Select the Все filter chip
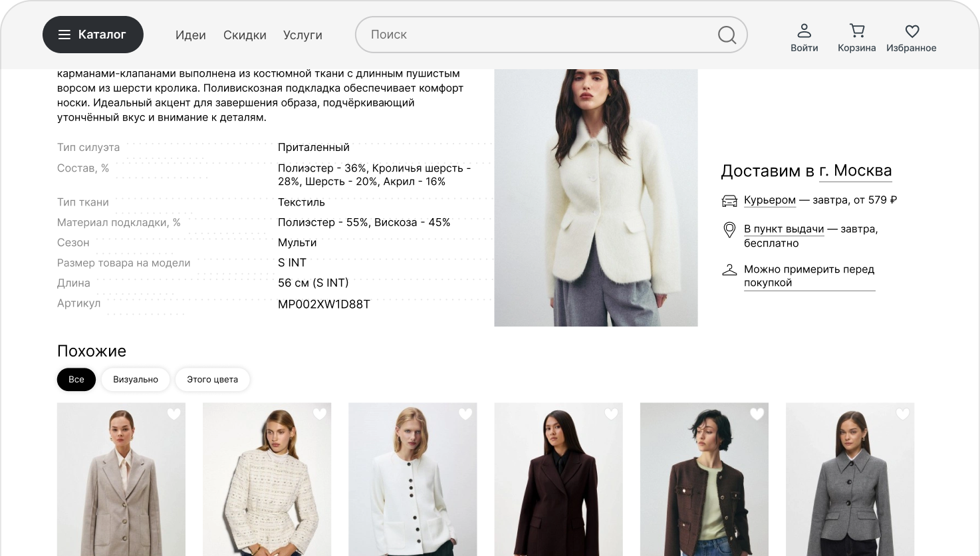The width and height of the screenshot is (980, 556). tap(76, 380)
